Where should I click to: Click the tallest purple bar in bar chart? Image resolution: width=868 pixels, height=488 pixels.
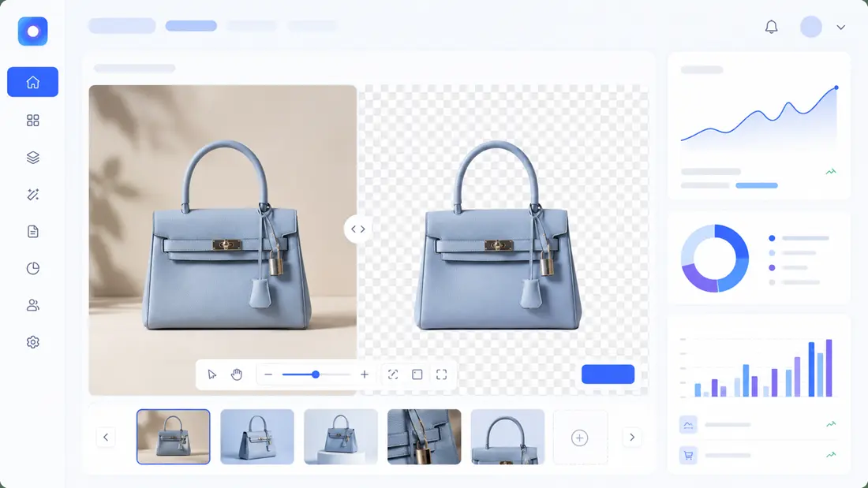click(x=829, y=368)
